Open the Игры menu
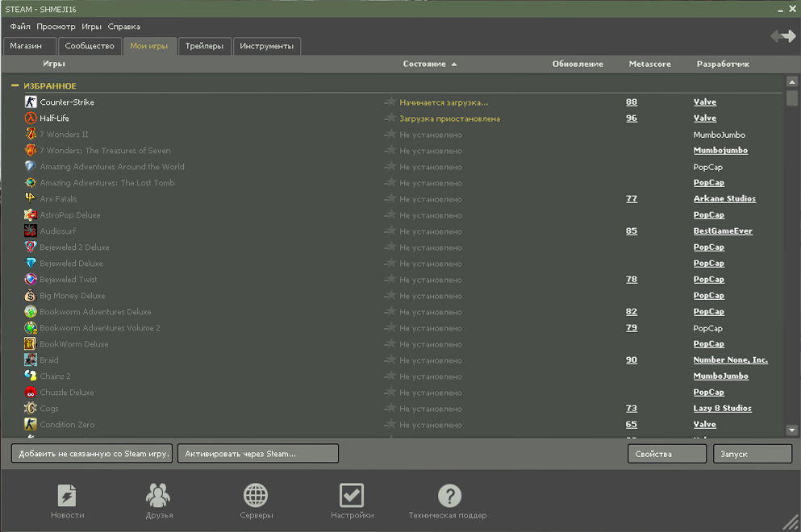This screenshot has width=801, height=532. pyautogui.click(x=91, y=27)
